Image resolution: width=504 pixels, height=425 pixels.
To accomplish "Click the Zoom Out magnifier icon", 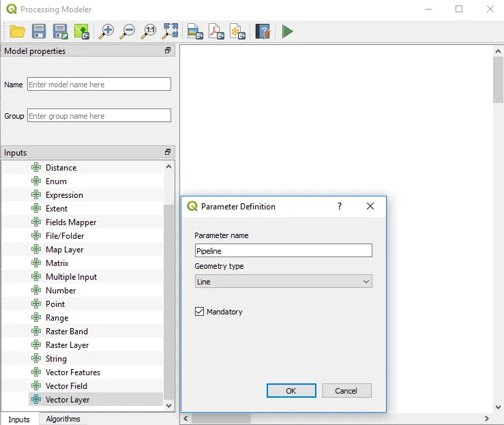I will click(128, 31).
